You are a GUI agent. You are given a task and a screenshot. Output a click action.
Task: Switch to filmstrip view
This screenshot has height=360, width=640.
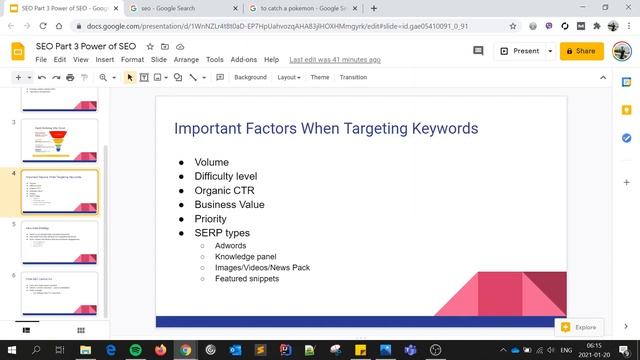27,330
